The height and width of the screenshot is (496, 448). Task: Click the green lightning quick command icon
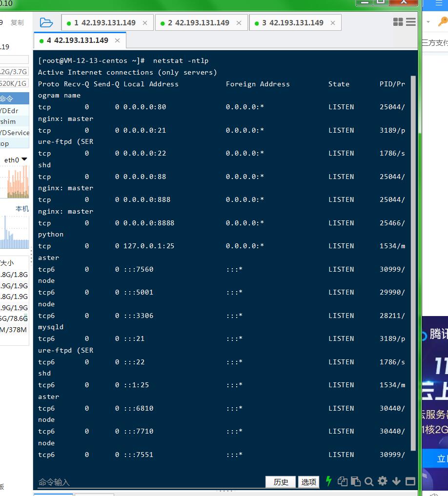[328, 481]
